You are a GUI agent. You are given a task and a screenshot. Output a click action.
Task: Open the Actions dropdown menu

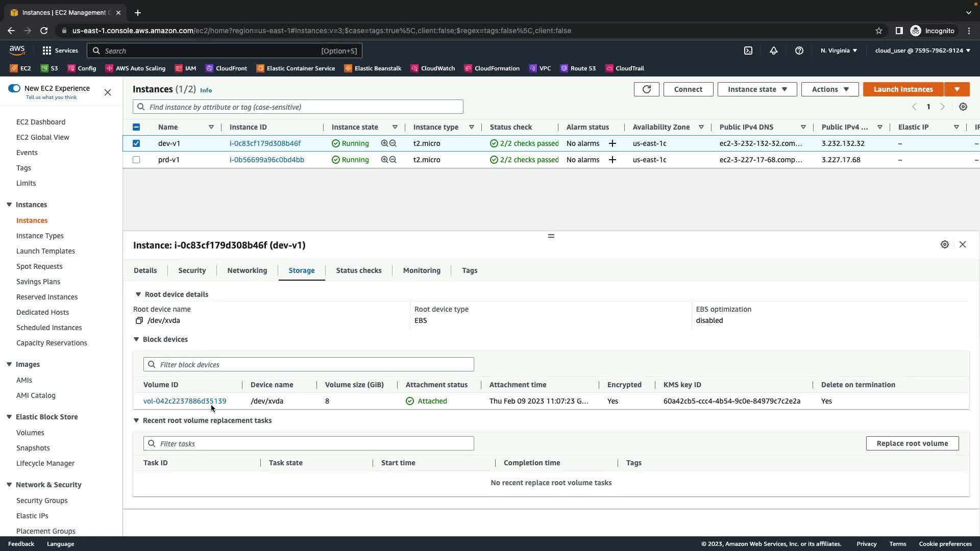pos(829,89)
